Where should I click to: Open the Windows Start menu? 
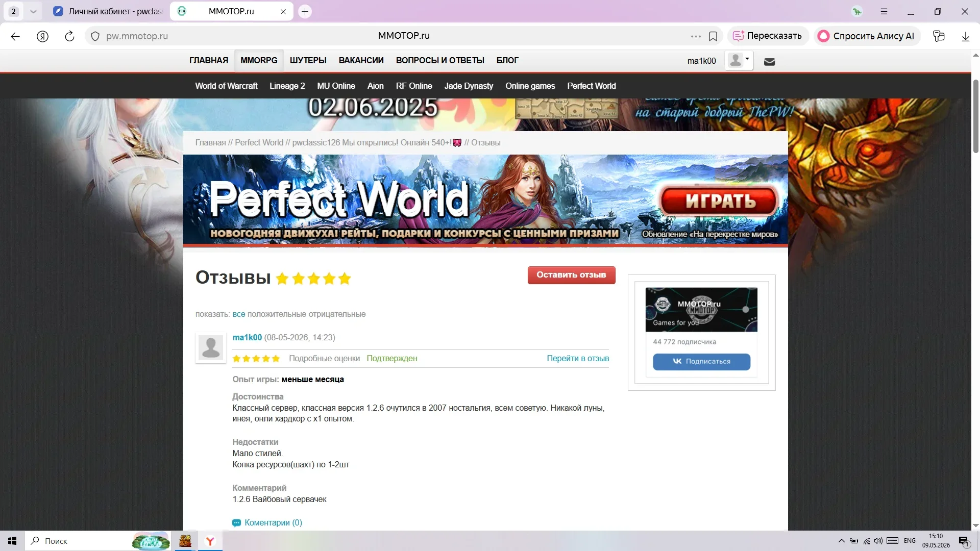(x=12, y=541)
